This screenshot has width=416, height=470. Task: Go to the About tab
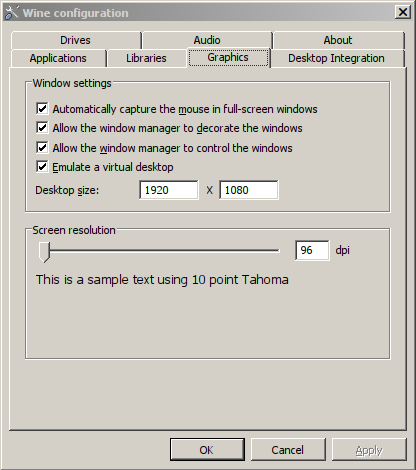click(338, 40)
